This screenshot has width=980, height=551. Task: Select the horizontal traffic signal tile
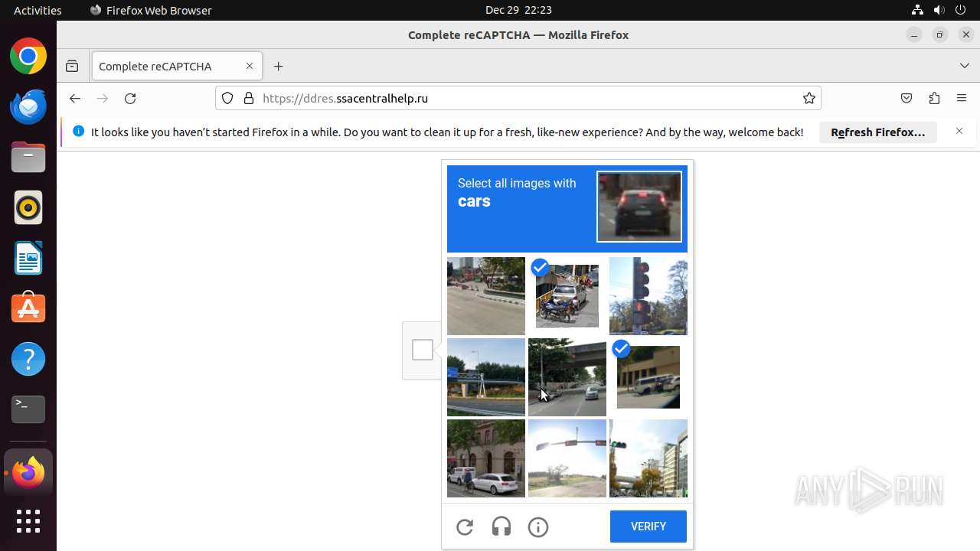[567, 458]
